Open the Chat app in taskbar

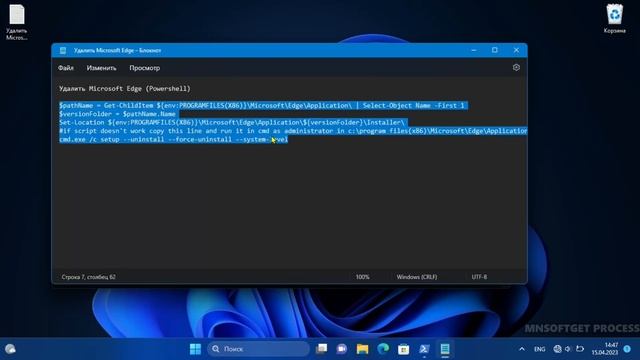pos(342,349)
